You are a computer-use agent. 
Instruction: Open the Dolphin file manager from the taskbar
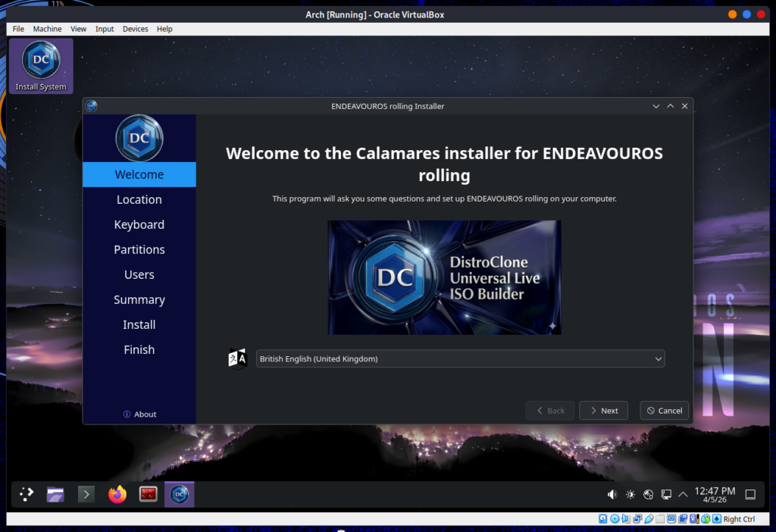[x=55, y=494]
